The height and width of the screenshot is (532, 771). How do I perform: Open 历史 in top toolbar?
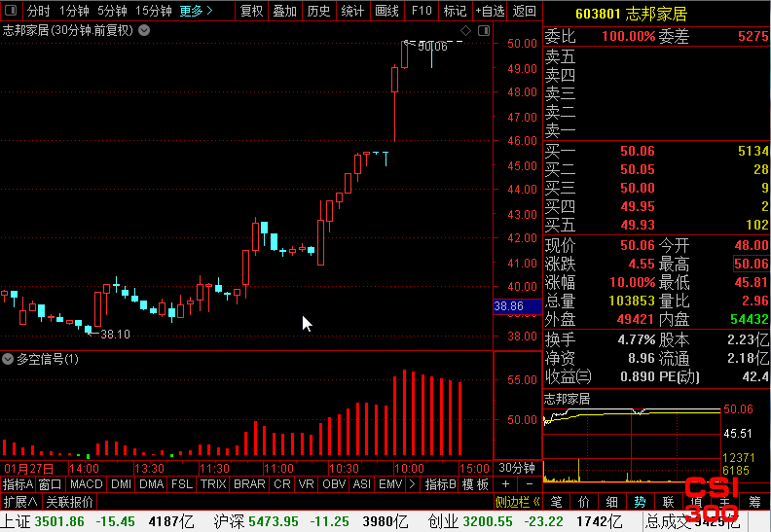[x=318, y=11]
